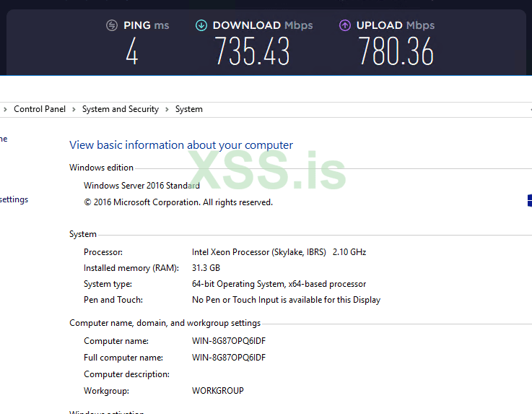Open Control Panel in breadcrumb

[x=40, y=109]
